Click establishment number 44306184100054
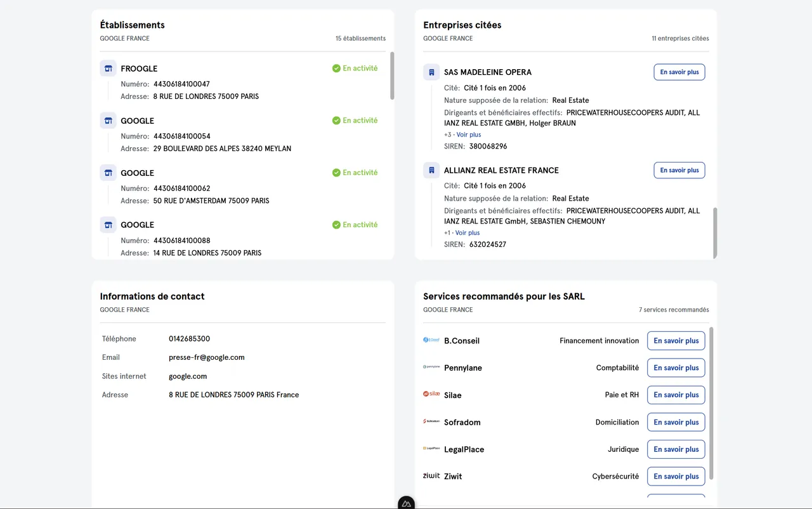Screen dimensions: 812x509 (x=181, y=136)
